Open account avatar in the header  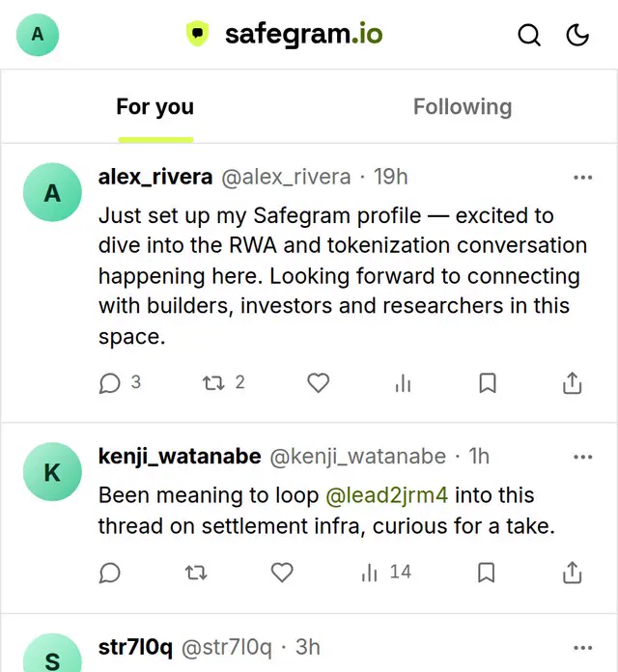point(38,35)
